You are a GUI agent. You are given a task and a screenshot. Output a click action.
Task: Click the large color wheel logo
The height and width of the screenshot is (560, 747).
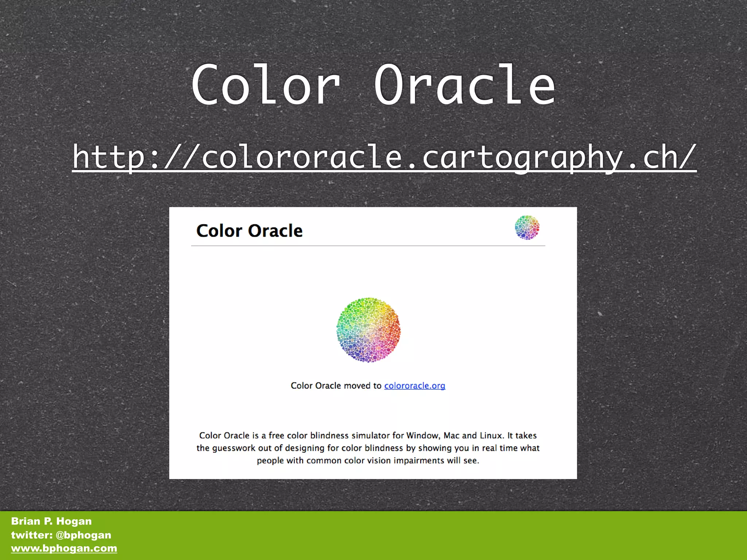tap(368, 330)
